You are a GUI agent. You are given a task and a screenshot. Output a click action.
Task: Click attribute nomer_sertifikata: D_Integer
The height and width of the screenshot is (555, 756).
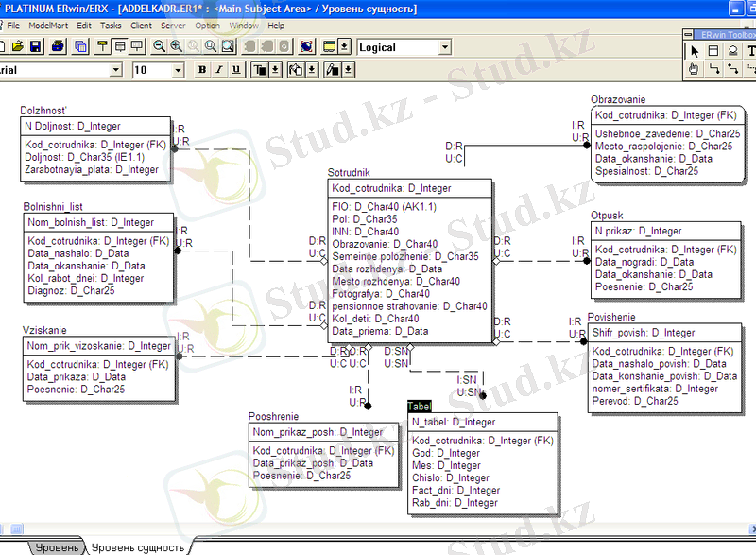pos(655,389)
